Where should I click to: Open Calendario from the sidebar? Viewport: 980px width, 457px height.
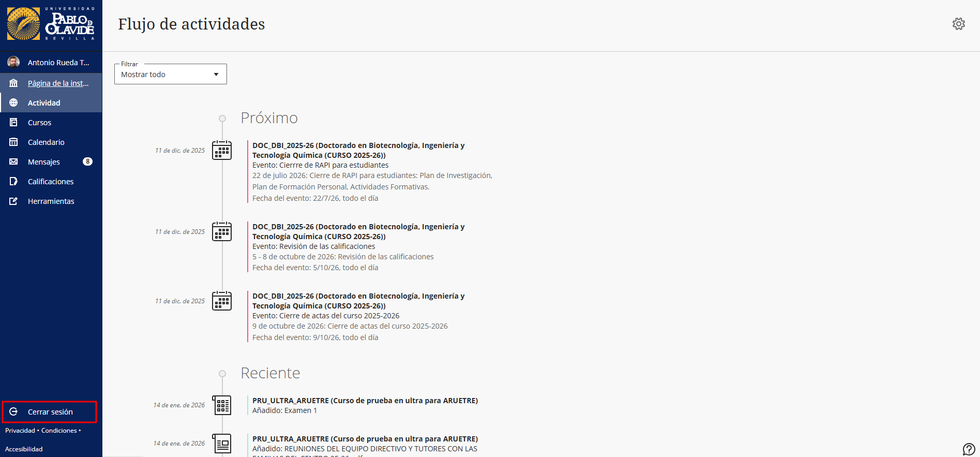(x=46, y=142)
